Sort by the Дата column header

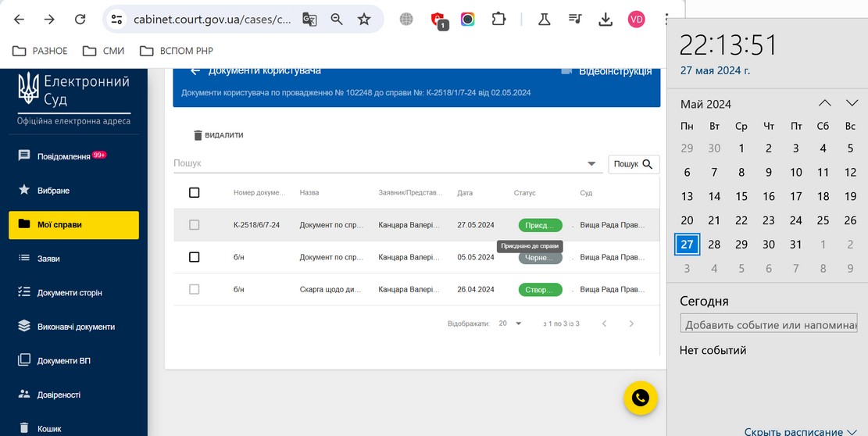[x=465, y=192]
